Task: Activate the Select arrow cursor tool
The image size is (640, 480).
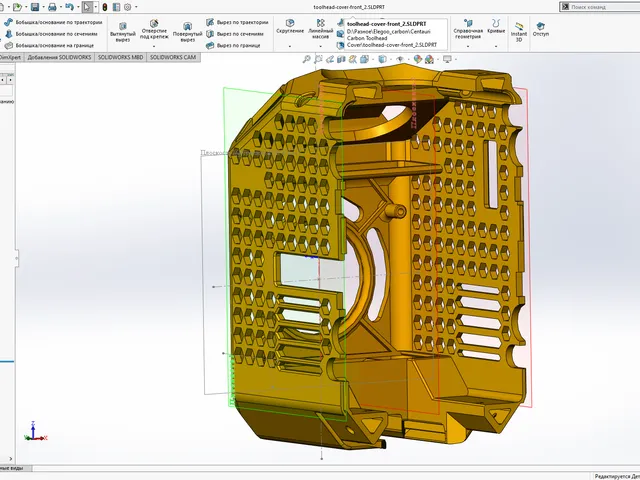Action: 87,7
